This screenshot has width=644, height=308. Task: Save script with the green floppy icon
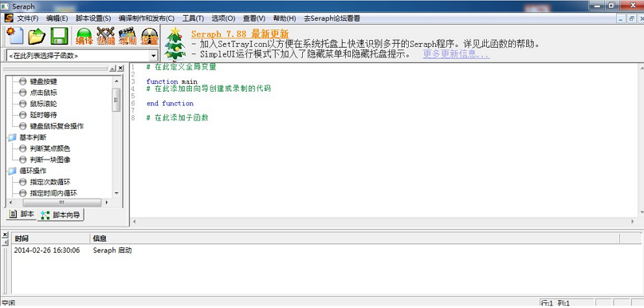click(x=59, y=36)
